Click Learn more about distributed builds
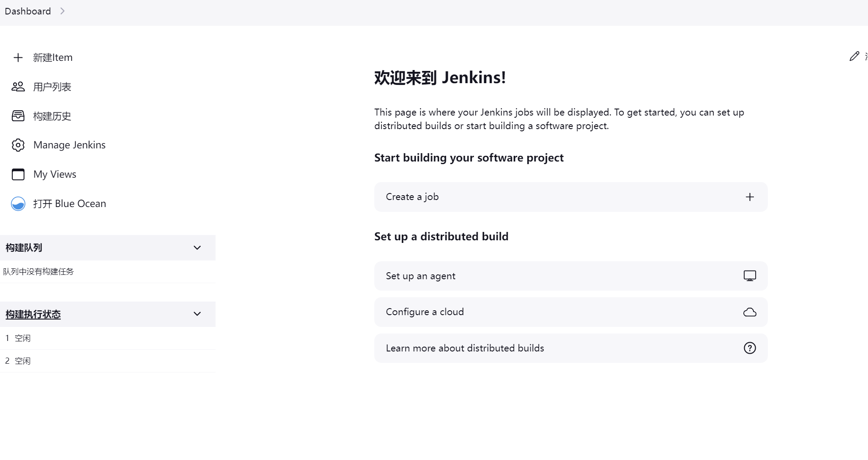The height and width of the screenshot is (460, 868). coord(571,348)
